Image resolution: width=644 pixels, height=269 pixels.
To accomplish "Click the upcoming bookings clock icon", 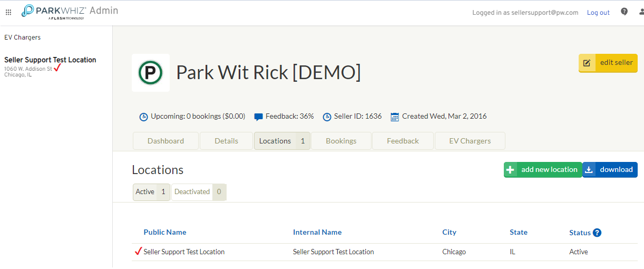I will (x=143, y=117).
